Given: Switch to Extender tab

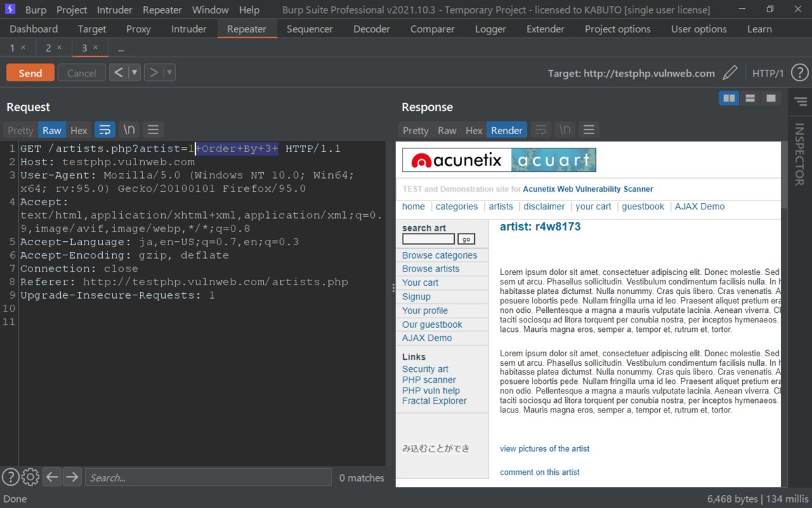Looking at the screenshot, I should (x=545, y=29).
